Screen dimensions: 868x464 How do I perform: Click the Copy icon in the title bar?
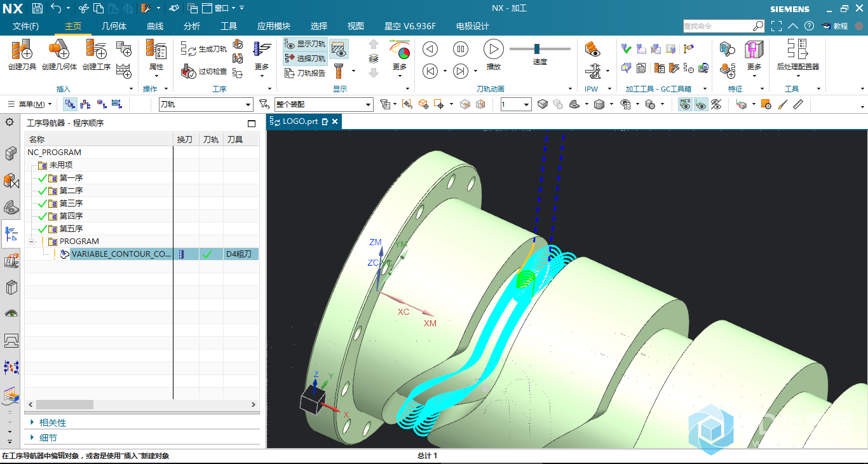point(98,8)
